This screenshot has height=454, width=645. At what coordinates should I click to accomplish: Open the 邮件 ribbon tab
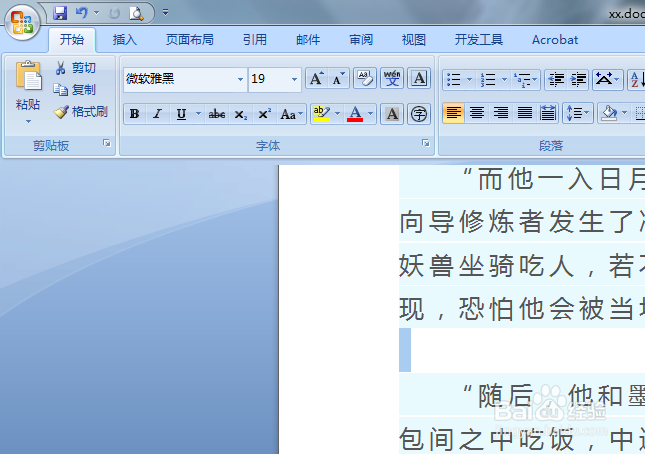308,39
